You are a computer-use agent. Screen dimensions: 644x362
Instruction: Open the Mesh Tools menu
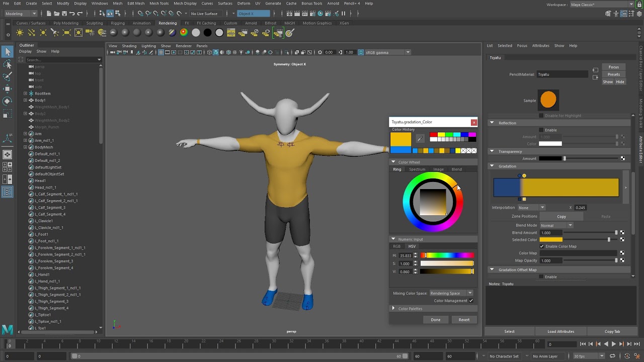(159, 4)
